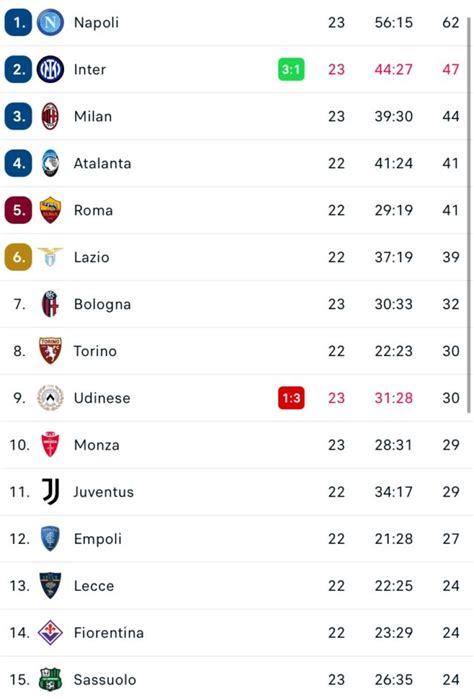
Task: Select the Torino bull crest
Action: click(50, 351)
